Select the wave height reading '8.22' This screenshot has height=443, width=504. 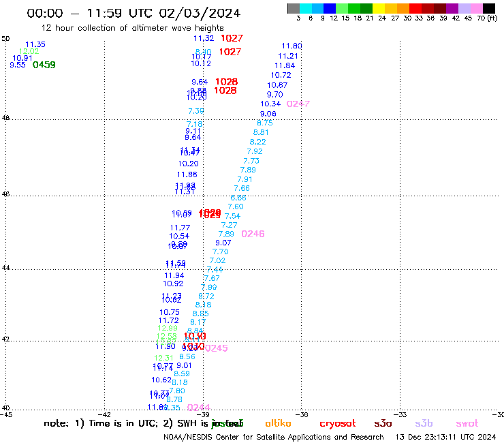pyautogui.click(x=257, y=142)
